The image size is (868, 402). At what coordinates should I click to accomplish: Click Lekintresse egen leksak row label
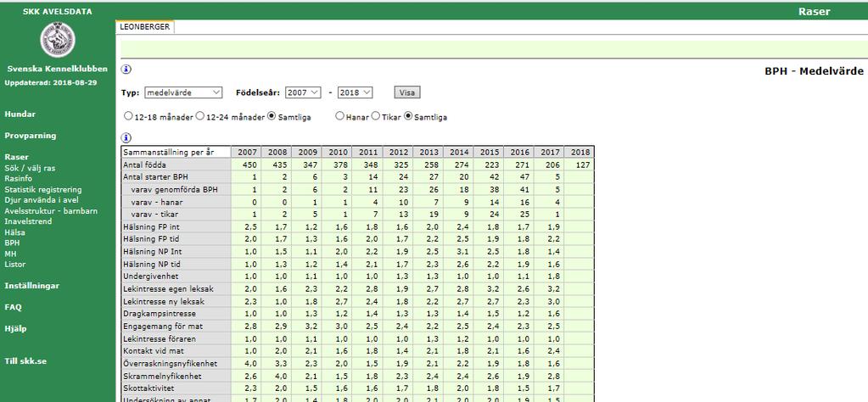coord(168,289)
